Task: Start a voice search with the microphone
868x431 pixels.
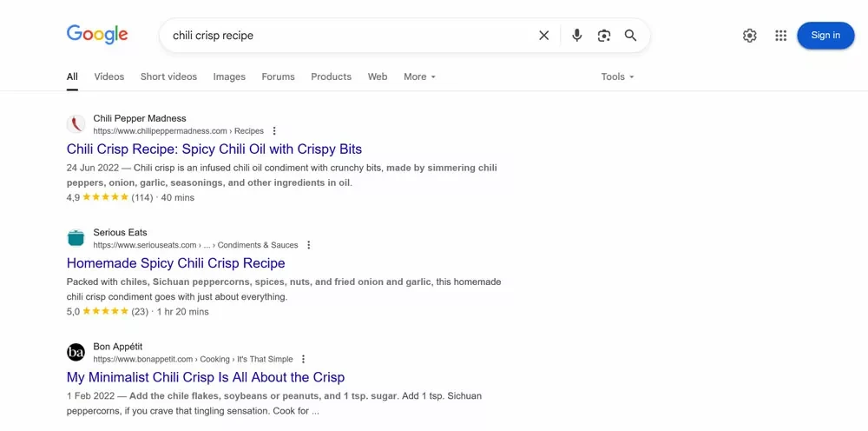Action: point(576,36)
